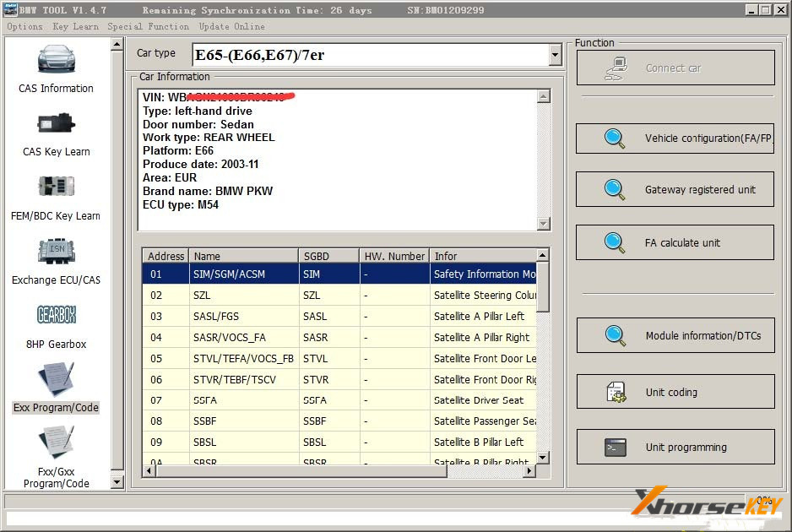The width and height of the screenshot is (792, 532).
Task: Click sidebar scrollbar down arrow
Action: pyautogui.click(x=117, y=482)
